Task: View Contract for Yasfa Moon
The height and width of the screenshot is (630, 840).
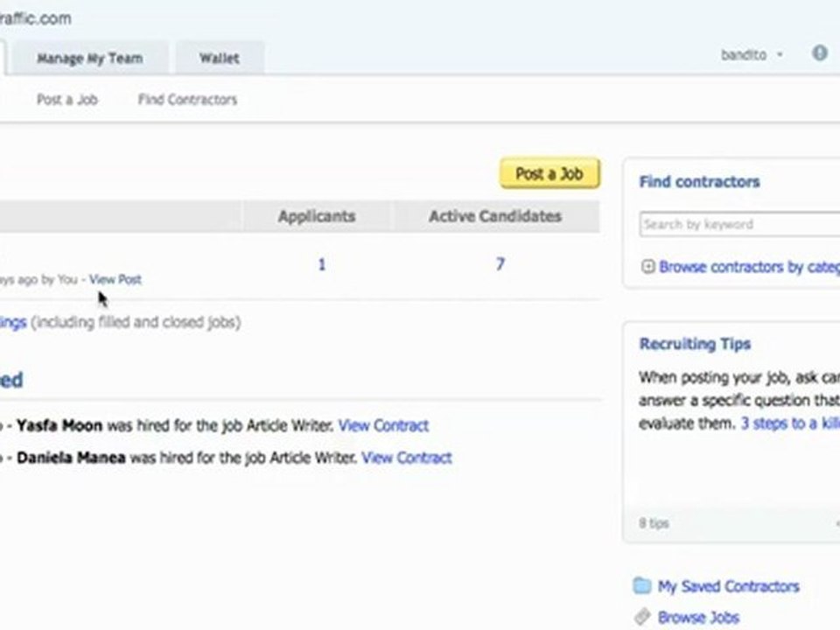Action: click(x=383, y=426)
